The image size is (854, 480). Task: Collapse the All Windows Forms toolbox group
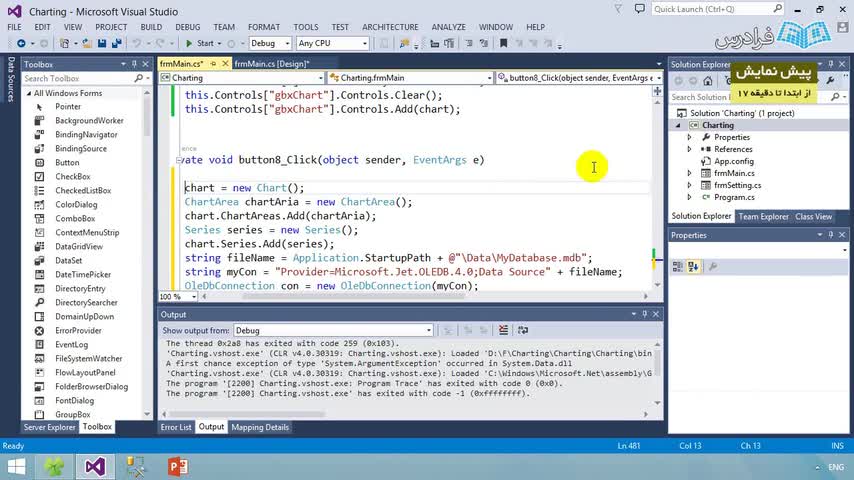click(x=29, y=93)
